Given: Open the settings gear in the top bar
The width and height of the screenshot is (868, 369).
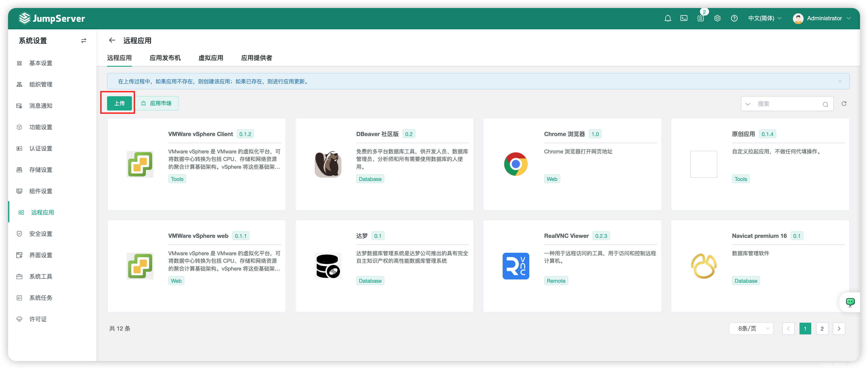Looking at the screenshot, I should [x=717, y=18].
